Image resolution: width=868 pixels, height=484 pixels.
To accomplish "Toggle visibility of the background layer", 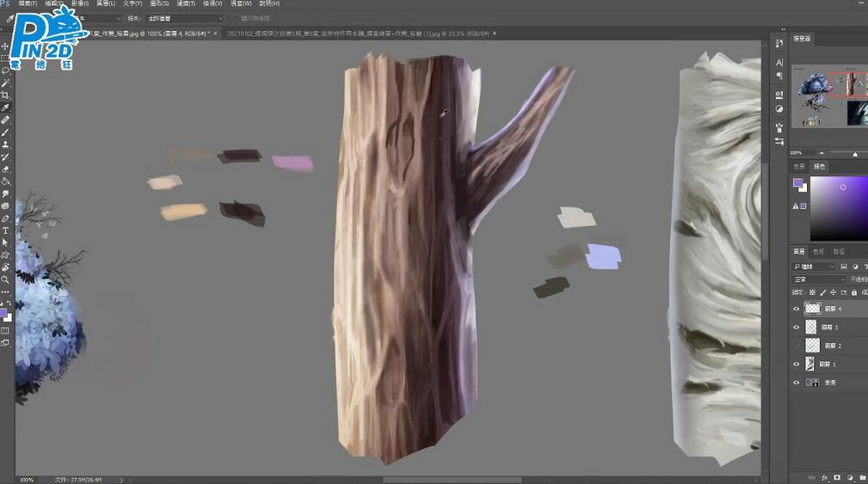I will 796,383.
